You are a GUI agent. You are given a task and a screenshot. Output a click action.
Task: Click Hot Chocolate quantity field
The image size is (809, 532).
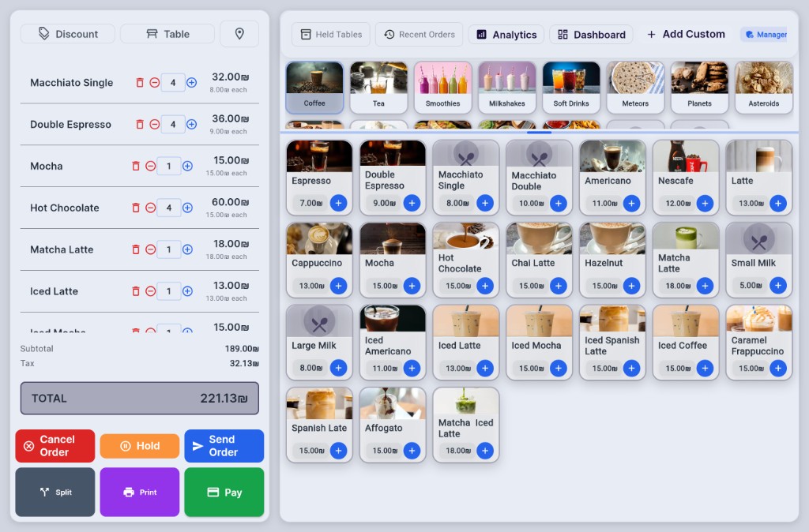(x=169, y=208)
